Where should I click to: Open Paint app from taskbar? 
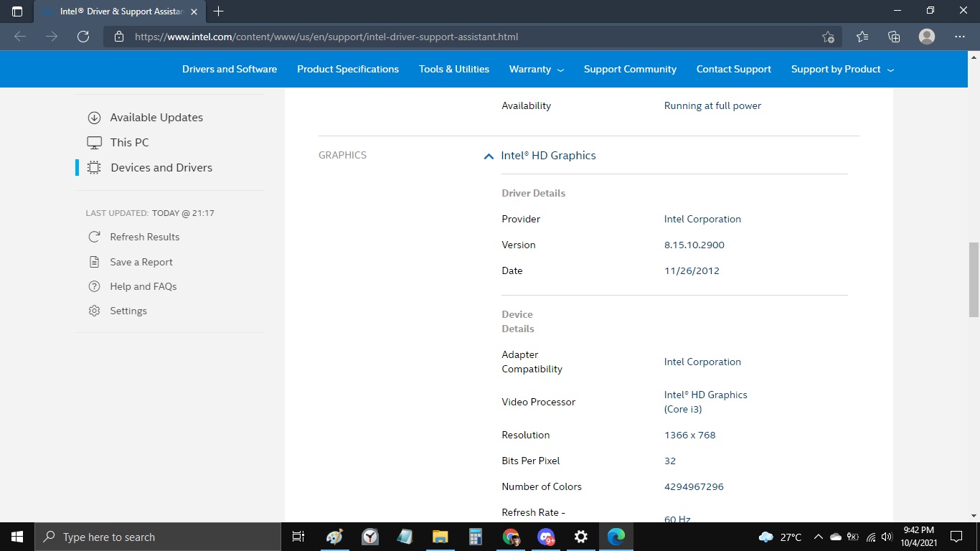pos(334,537)
